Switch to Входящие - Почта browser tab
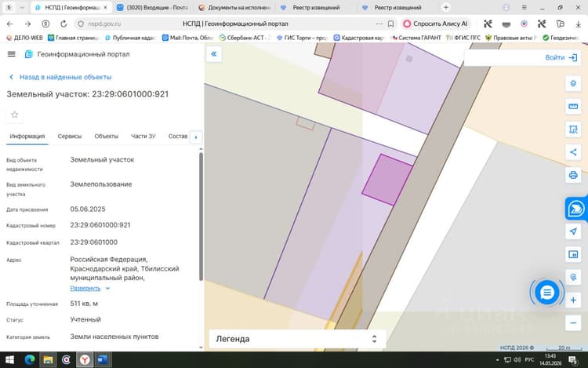The height and width of the screenshot is (368, 588). click(x=153, y=7)
